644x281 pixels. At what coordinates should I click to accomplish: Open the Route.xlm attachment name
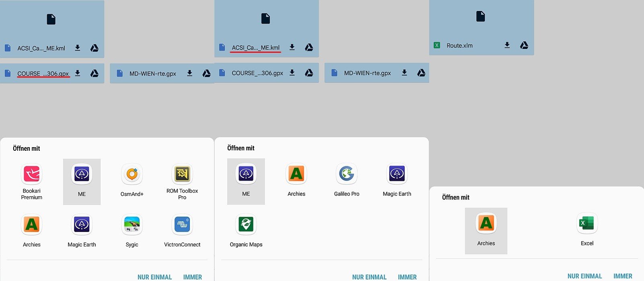point(459,46)
